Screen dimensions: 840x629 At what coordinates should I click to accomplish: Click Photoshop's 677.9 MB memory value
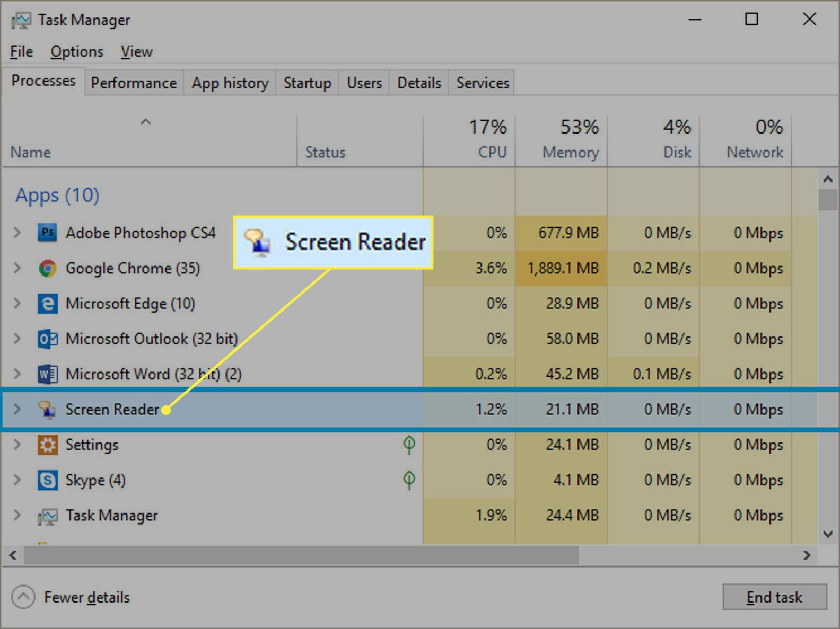568,233
